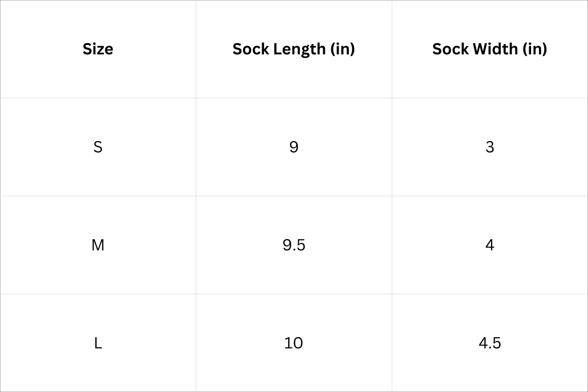Select the 'M' size cell
Image resolution: width=588 pixels, height=392 pixels.
pos(98,245)
